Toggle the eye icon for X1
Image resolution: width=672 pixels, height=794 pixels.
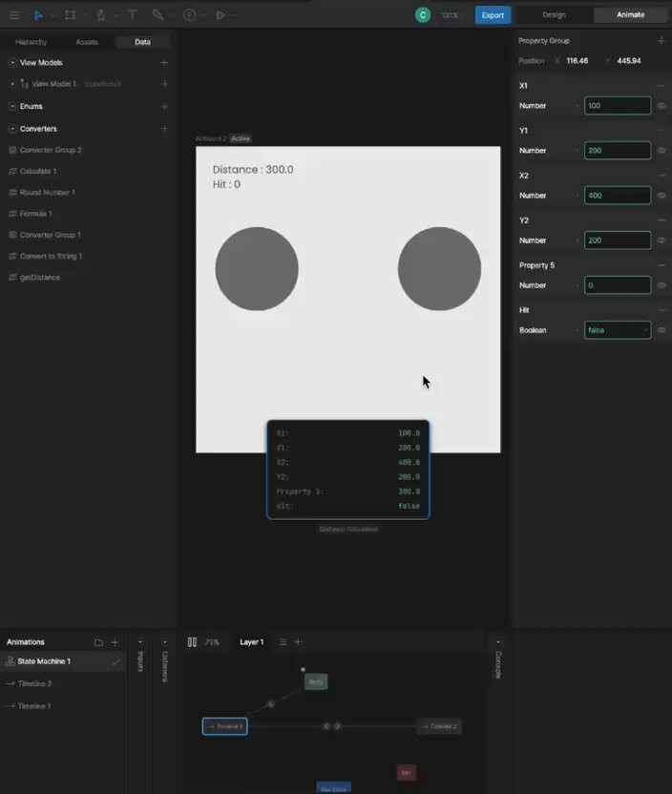(661, 106)
